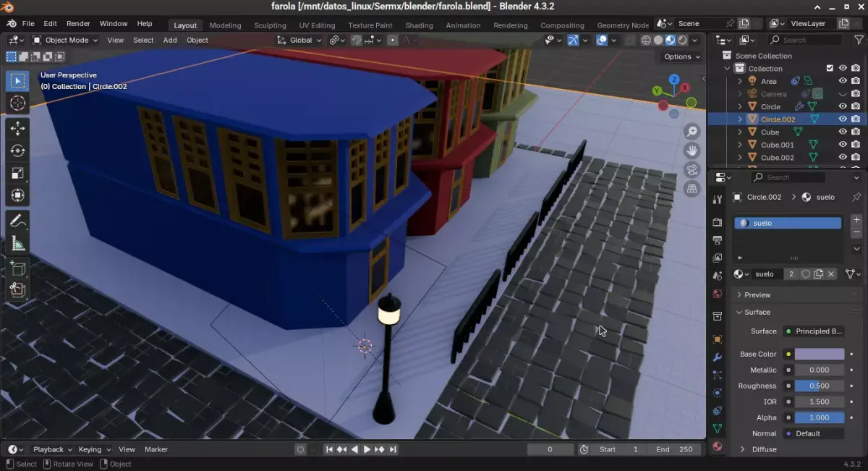Toggle fake user shield for suelo material
The width and height of the screenshot is (868, 471).
[806, 274]
